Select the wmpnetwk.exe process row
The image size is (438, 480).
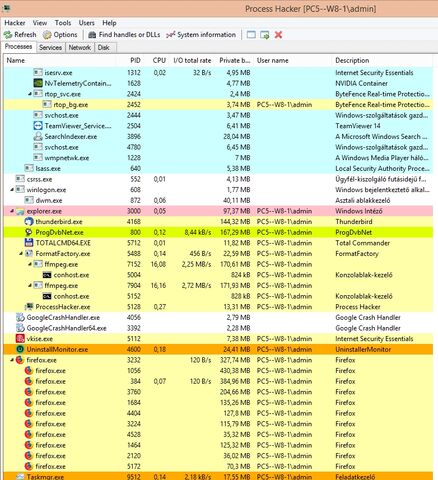[x=218, y=158]
